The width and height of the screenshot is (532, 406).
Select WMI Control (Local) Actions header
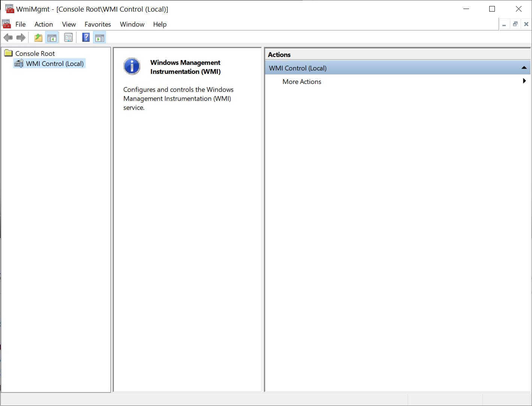pos(398,68)
